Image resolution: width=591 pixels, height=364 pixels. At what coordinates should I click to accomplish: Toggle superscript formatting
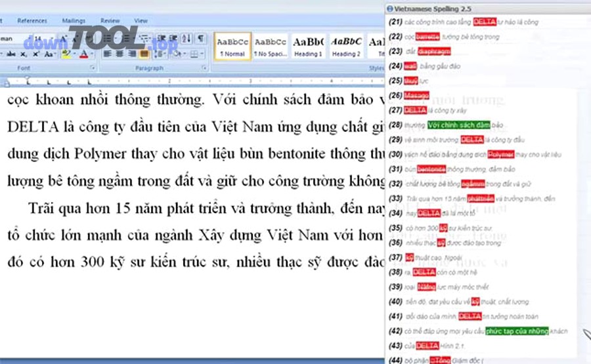36,54
